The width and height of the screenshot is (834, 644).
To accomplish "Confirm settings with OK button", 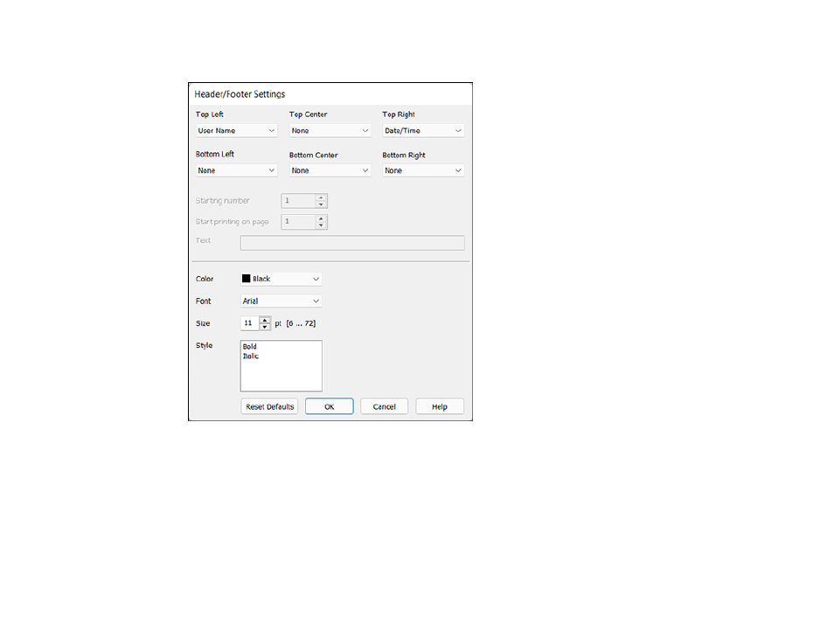I will click(330, 407).
